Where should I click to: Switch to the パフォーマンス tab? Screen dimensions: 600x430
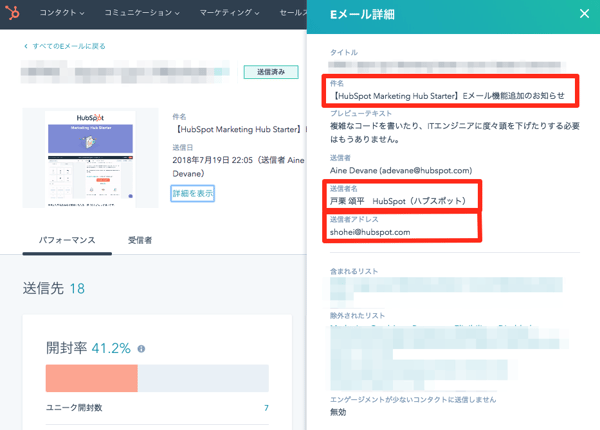tap(67, 241)
